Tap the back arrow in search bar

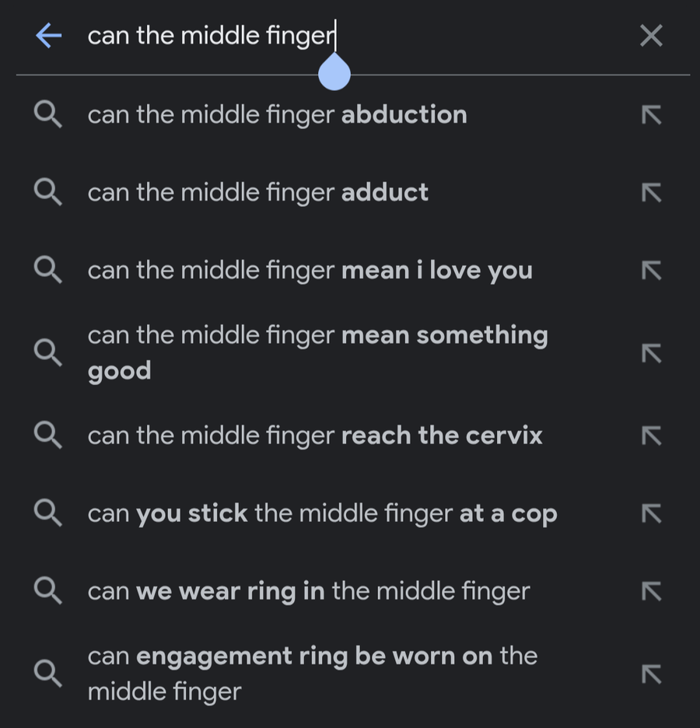click(x=48, y=35)
